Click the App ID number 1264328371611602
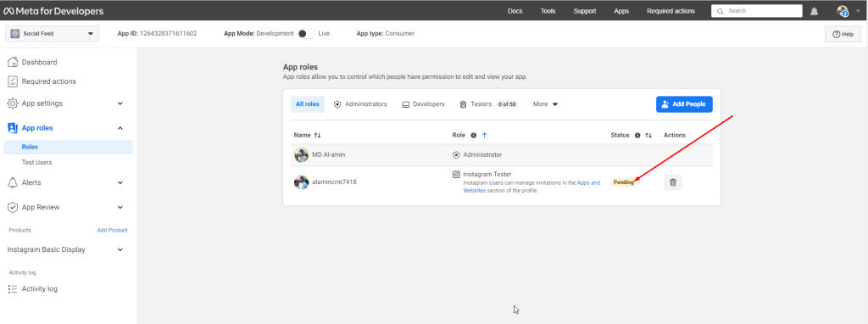The image size is (868, 324). [x=168, y=34]
